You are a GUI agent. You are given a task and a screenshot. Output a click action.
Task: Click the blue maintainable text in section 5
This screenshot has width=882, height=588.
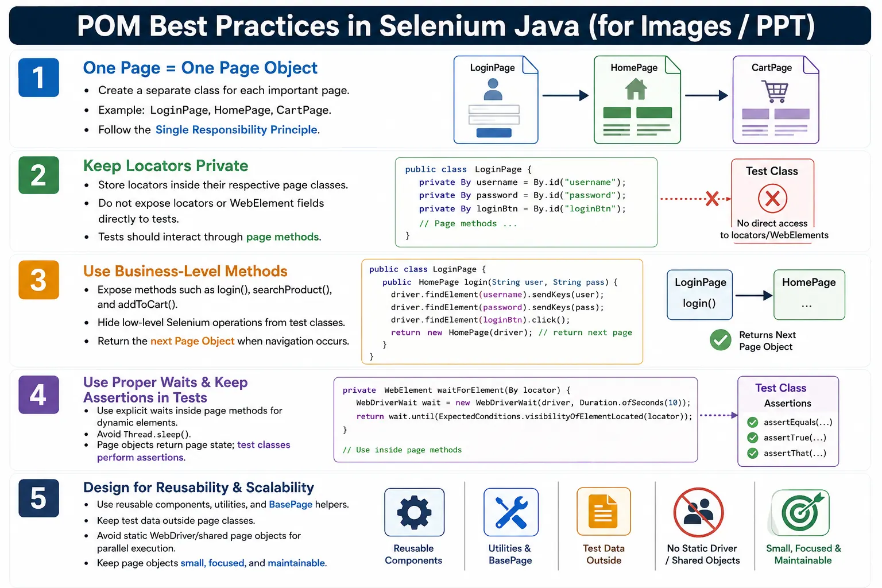(296, 563)
